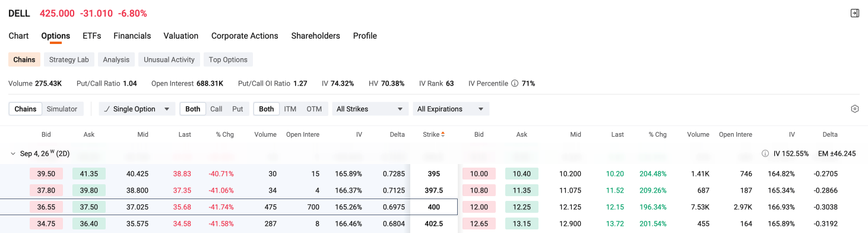This screenshot has width=868, height=233.
Task: Show only ITM options
Action: tap(290, 109)
